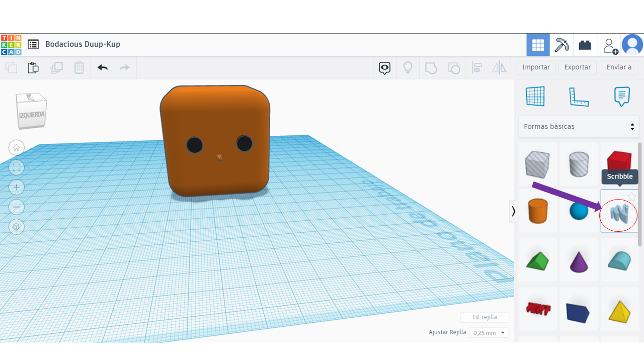Screen dimensions: 644x362
Task: Click the Zoom out minus button
Action: tap(16, 207)
